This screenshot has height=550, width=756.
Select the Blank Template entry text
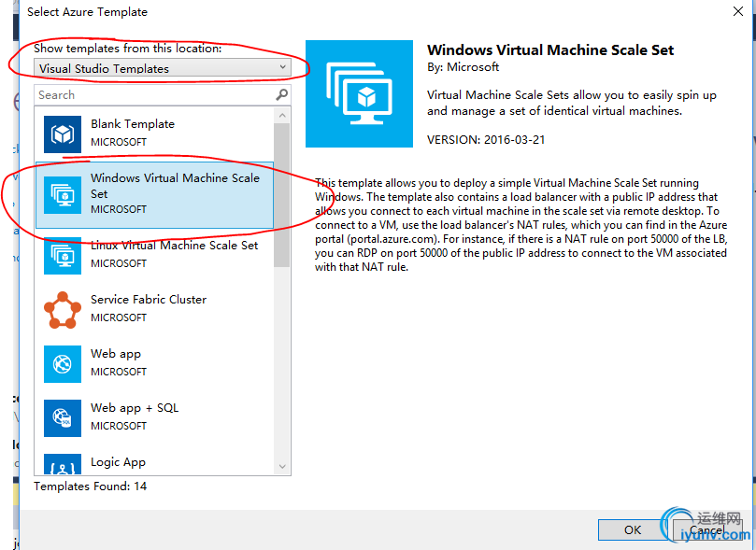tap(133, 124)
